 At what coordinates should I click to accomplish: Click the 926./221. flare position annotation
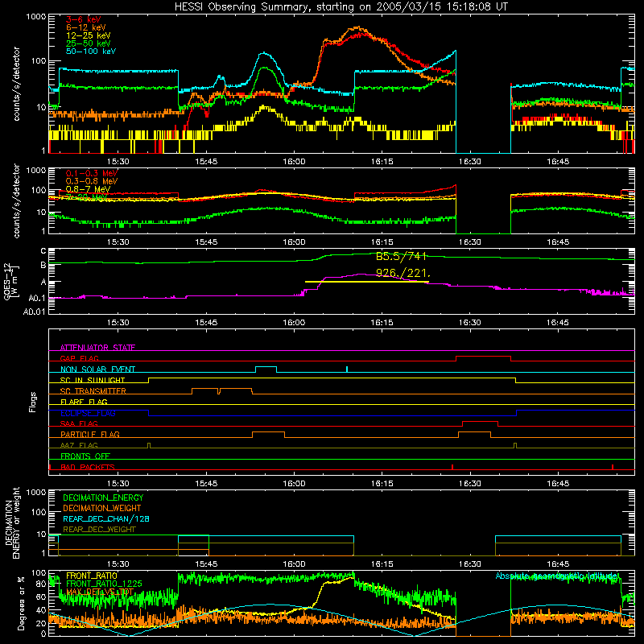pyautogui.click(x=403, y=272)
